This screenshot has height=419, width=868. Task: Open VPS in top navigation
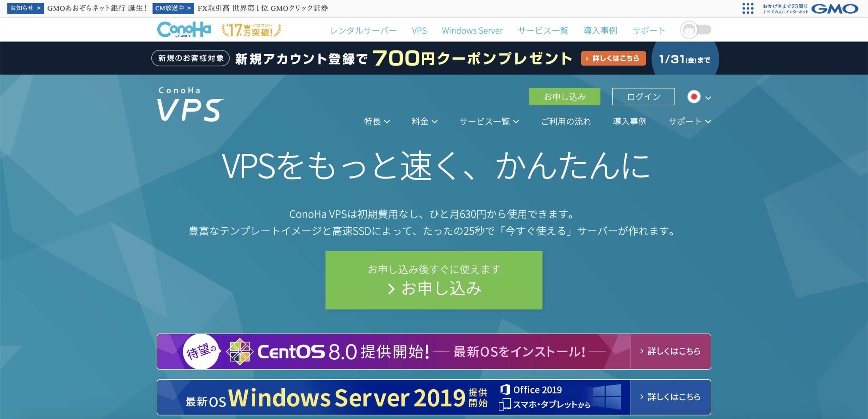click(419, 30)
